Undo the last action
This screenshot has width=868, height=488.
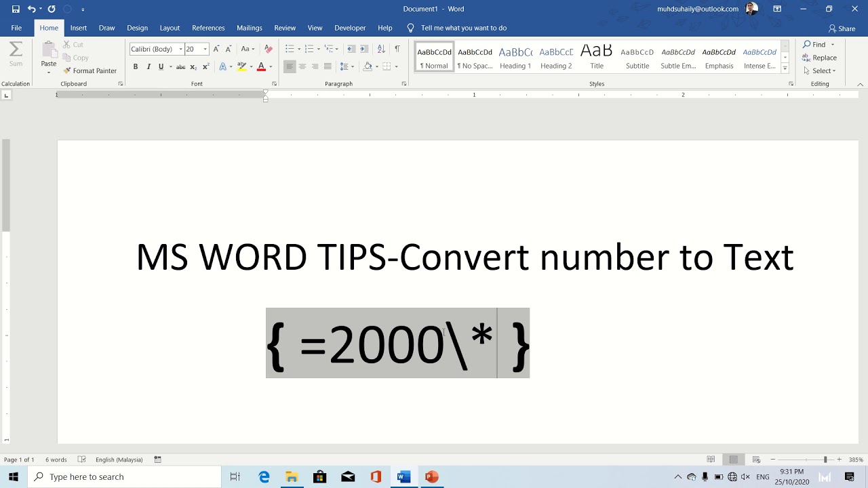31,9
